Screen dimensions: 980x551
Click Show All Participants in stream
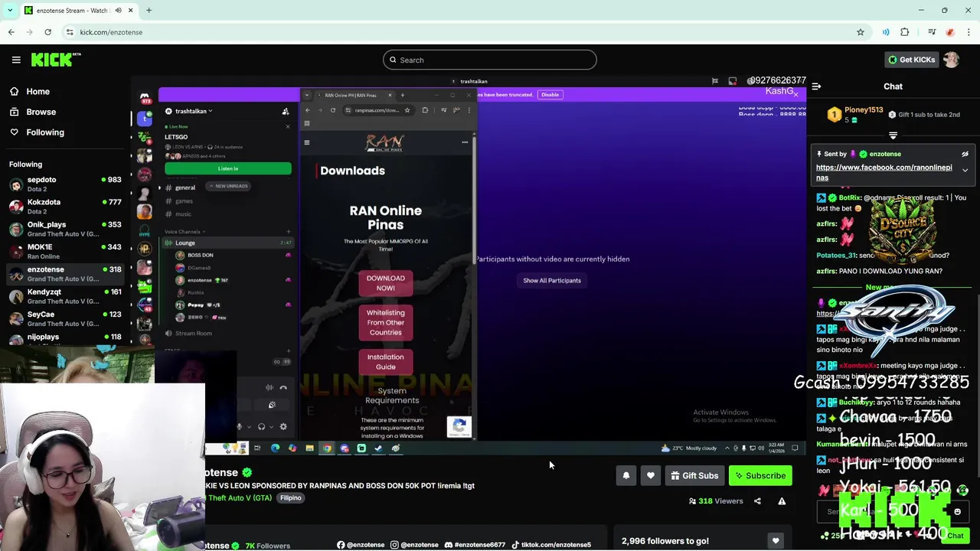point(552,280)
